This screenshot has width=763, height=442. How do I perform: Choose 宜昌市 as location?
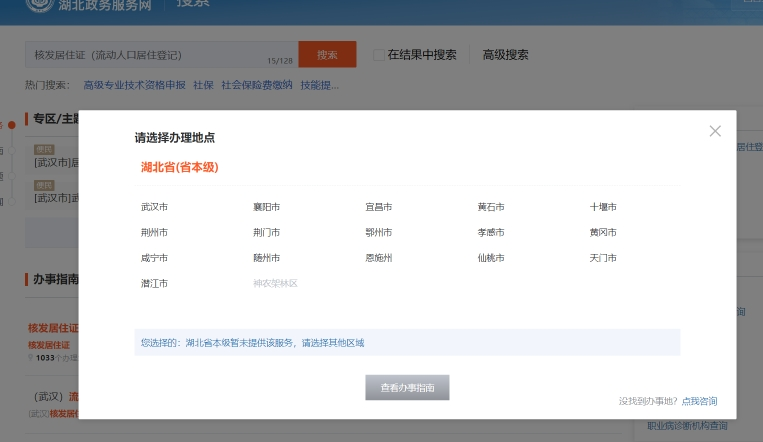(x=379, y=207)
